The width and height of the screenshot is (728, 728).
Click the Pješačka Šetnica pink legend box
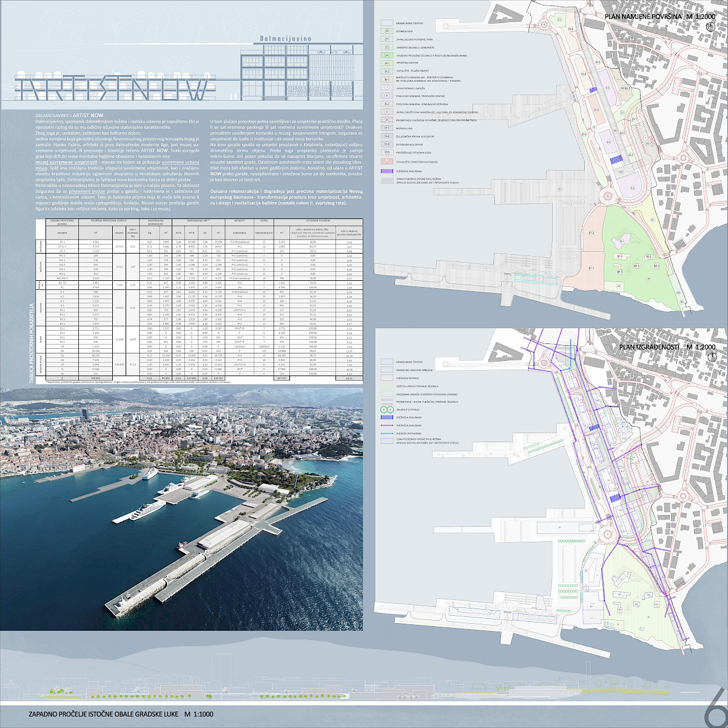click(x=386, y=377)
